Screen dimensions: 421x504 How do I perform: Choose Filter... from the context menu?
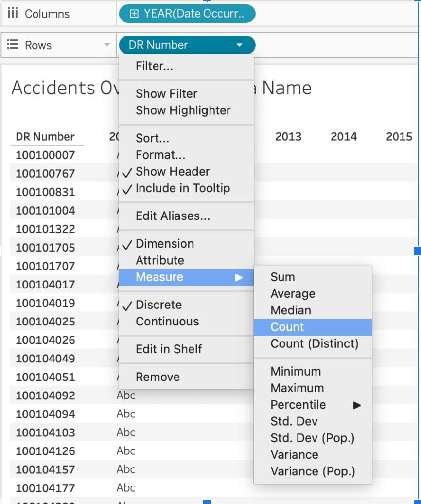click(x=186, y=66)
